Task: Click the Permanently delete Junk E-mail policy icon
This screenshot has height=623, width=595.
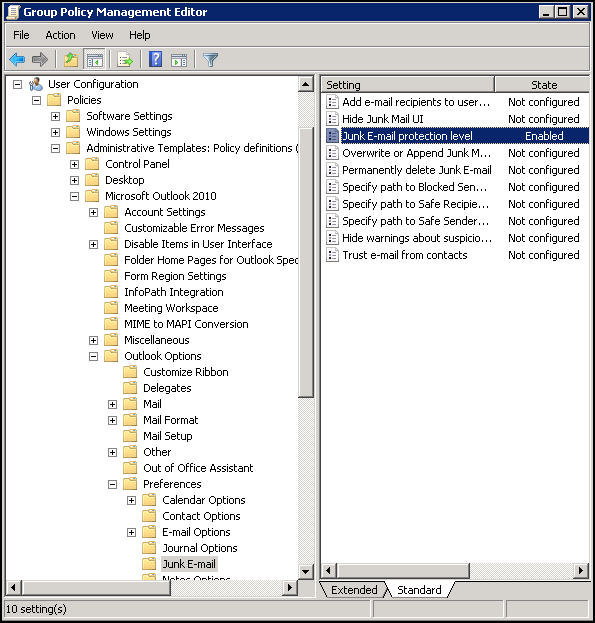Action: [332, 170]
